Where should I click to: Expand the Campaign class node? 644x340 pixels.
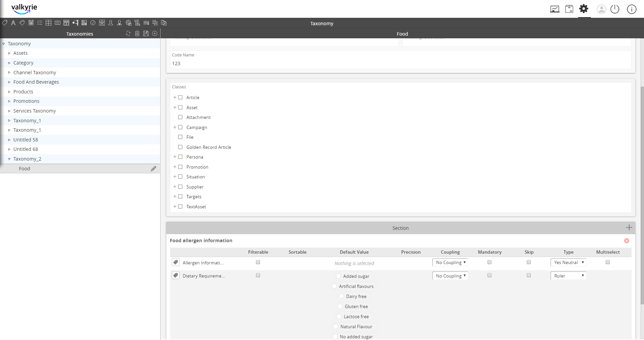(x=175, y=127)
